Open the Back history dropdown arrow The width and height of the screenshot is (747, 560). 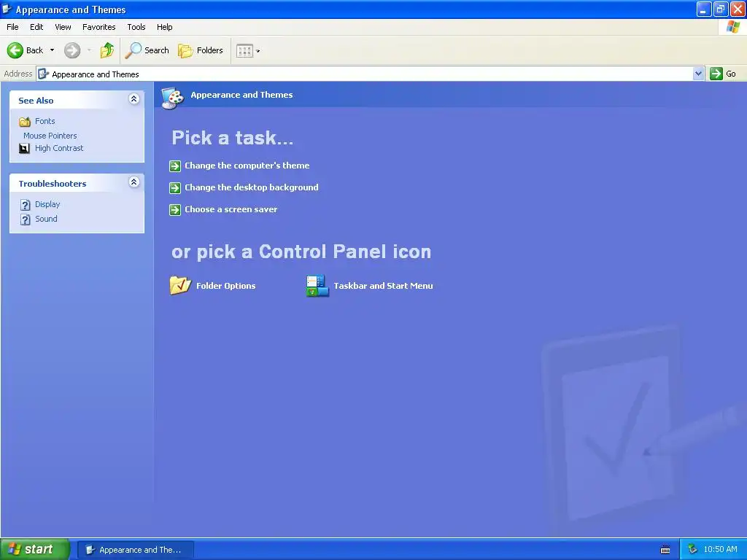coord(52,50)
